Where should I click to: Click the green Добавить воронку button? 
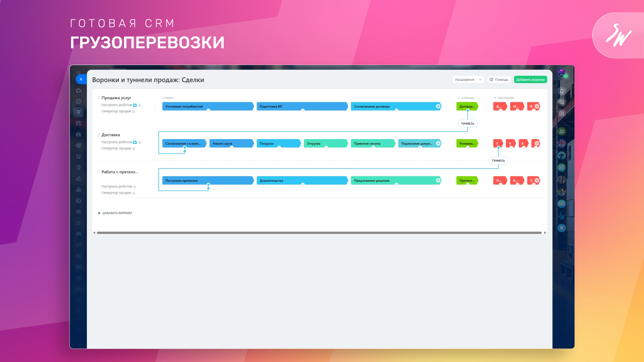[530, 80]
